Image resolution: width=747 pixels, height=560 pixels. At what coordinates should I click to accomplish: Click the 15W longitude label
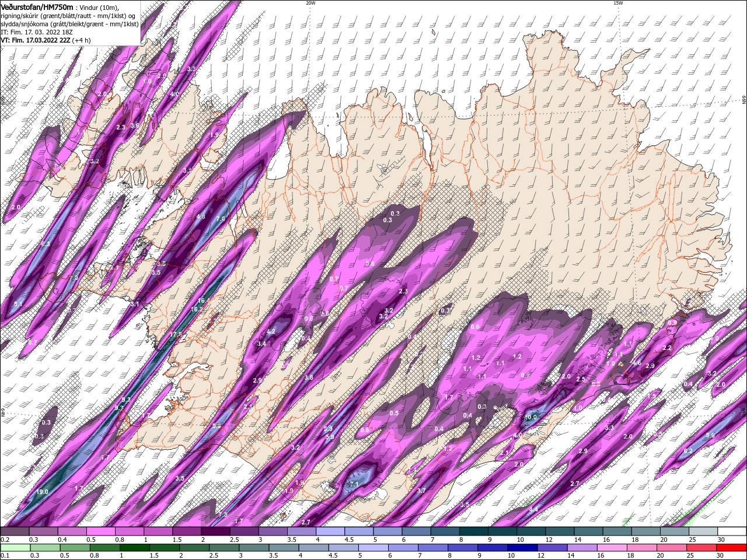pyautogui.click(x=618, y=3)
